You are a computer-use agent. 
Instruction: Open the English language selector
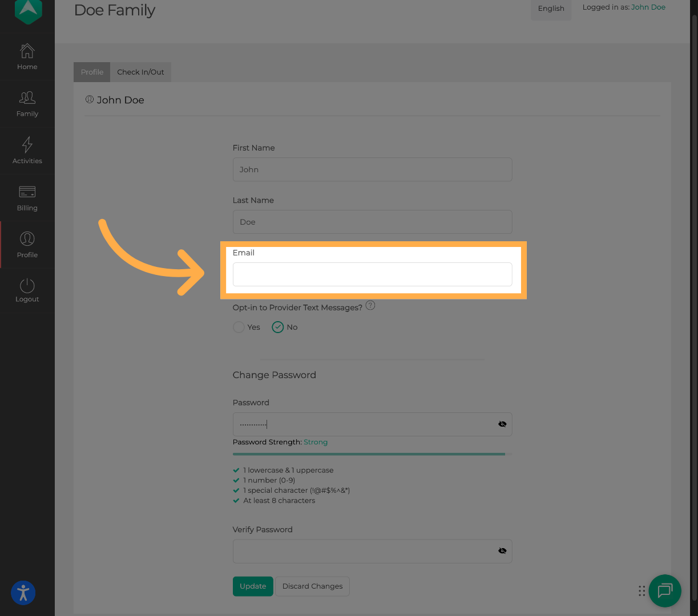pos(551,9)
